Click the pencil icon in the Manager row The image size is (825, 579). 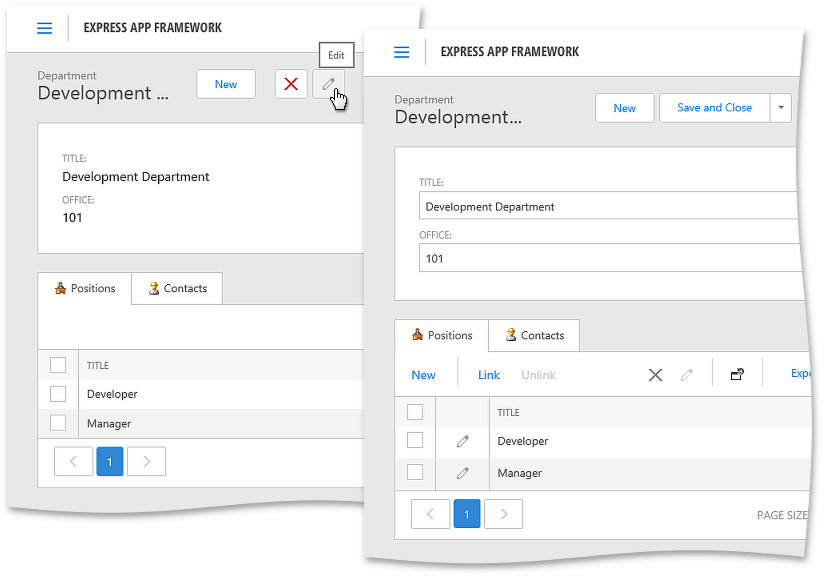point(462,473)
